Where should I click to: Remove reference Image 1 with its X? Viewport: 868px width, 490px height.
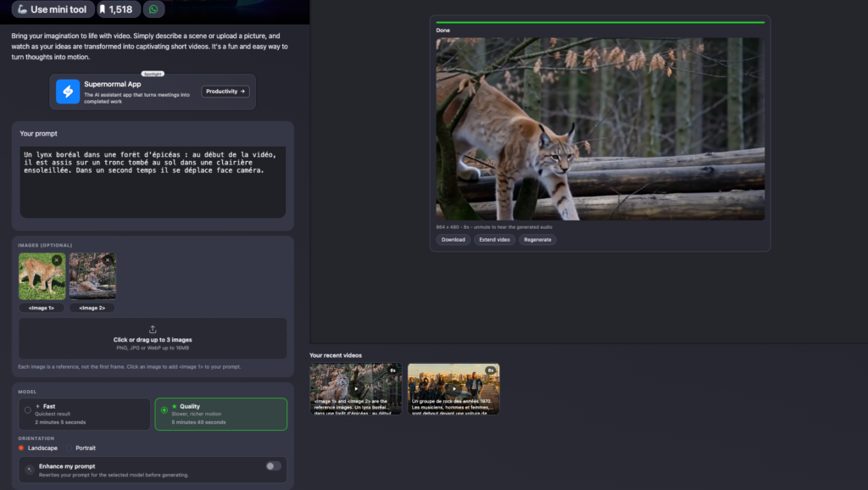[57, 260]
